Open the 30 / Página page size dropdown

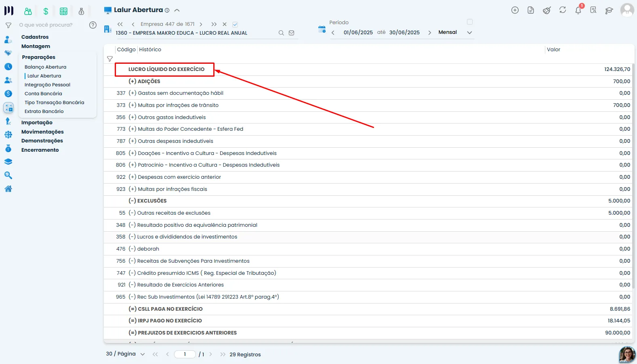[125, 354]
